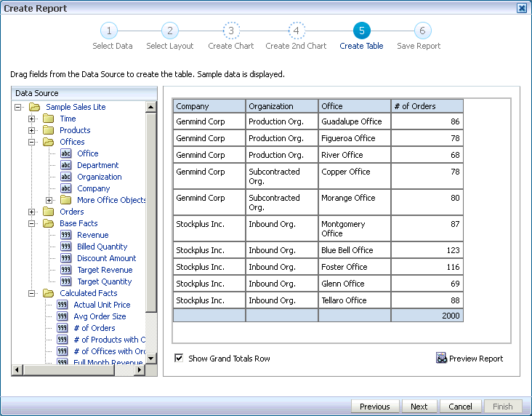The height and width of the screenshot is (416, 532).
Task: Click the Next button
Action: [419, 407]
